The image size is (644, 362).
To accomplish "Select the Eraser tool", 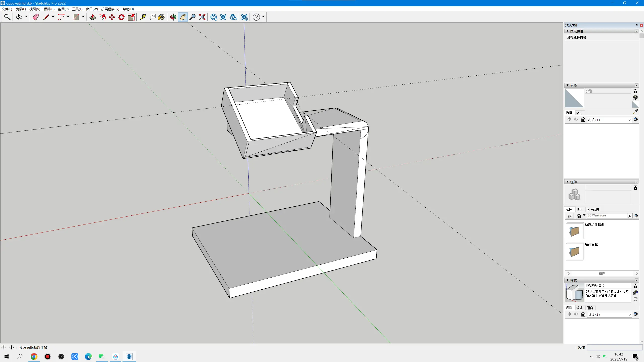I will (36, 17).
